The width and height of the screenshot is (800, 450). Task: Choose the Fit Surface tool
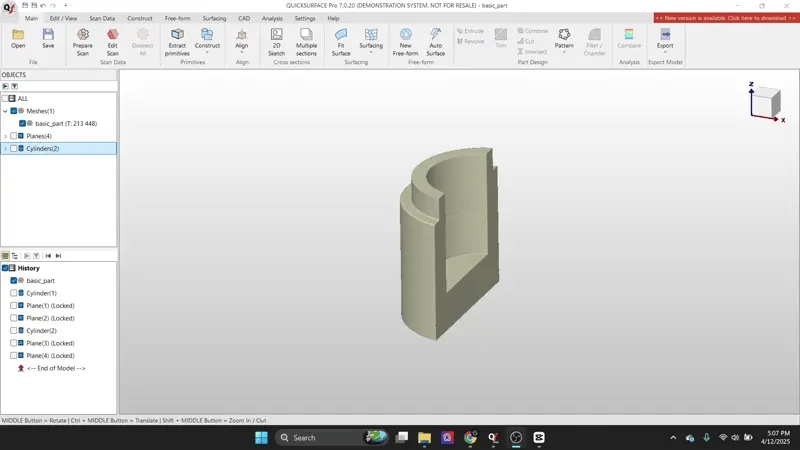coord(341,40)
